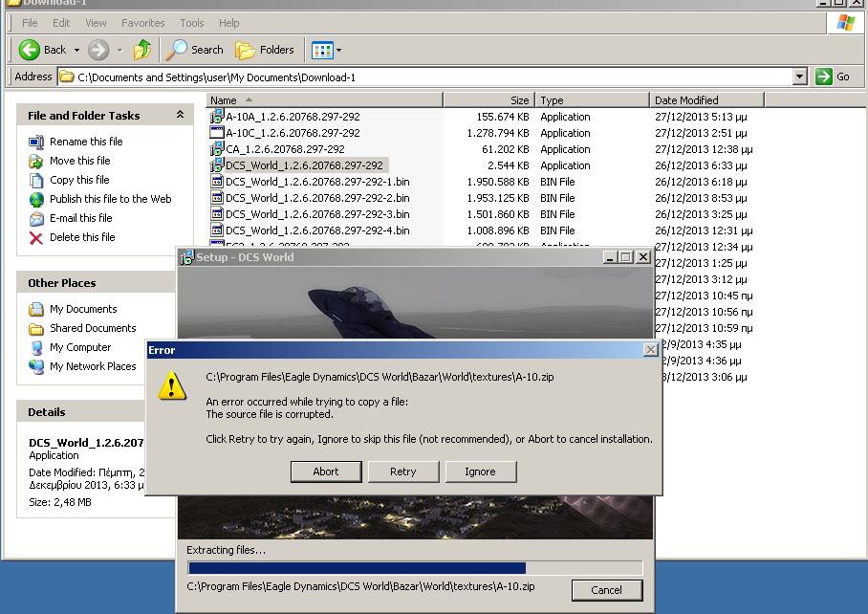Sort files by the Name column header
This screenshot has height=614, width=868.
coord(324,100)
